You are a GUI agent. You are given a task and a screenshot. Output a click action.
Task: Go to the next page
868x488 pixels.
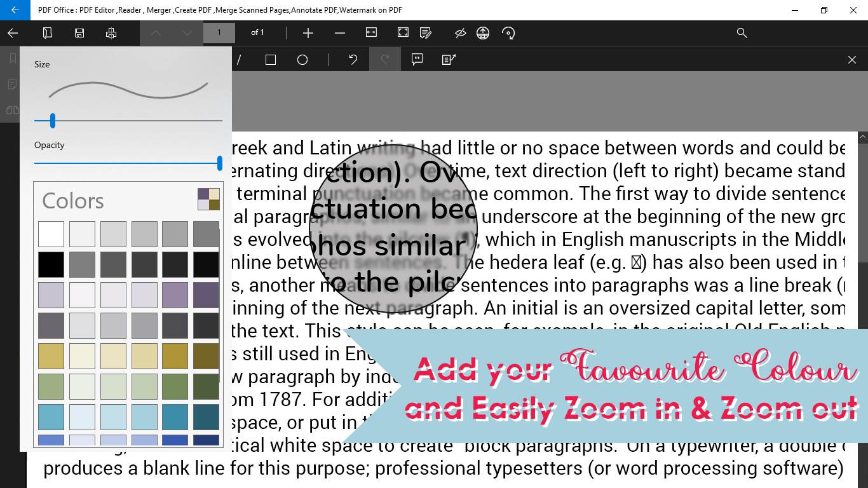pos(187,33)
